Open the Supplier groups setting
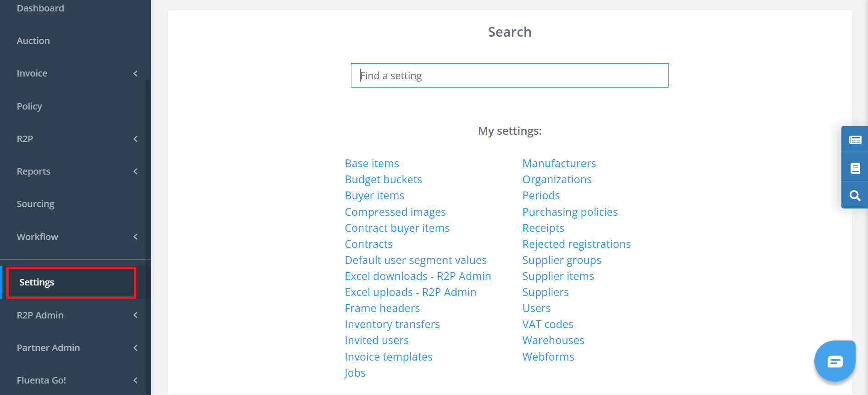This screenshot has height=395, width=868. pyautogui.click(x=562, y=260)
